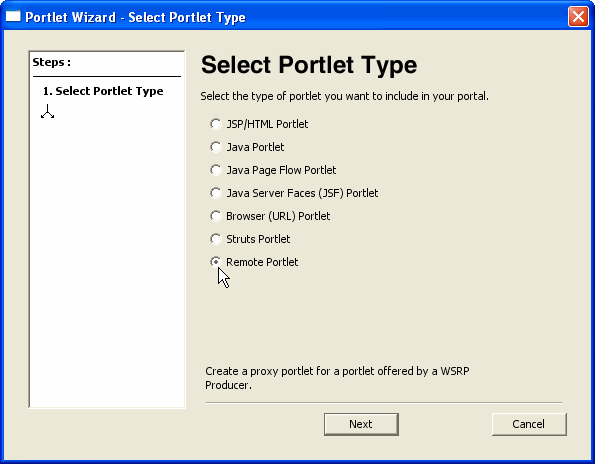Close the Portlet Wizard window

tap(578, 17)
